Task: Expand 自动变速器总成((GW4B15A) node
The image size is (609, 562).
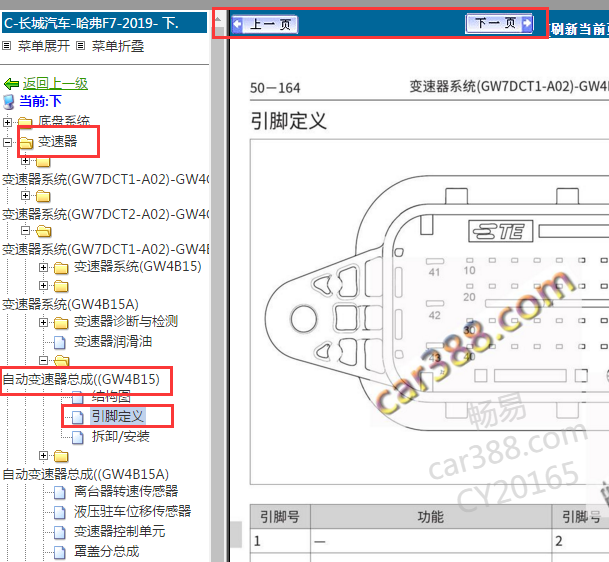Action: (x=43, y=455)
